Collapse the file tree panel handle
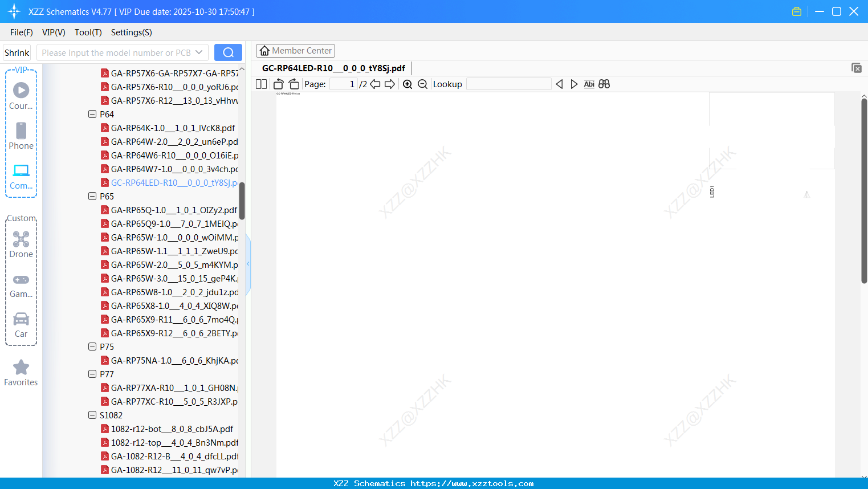 (248, 264)
